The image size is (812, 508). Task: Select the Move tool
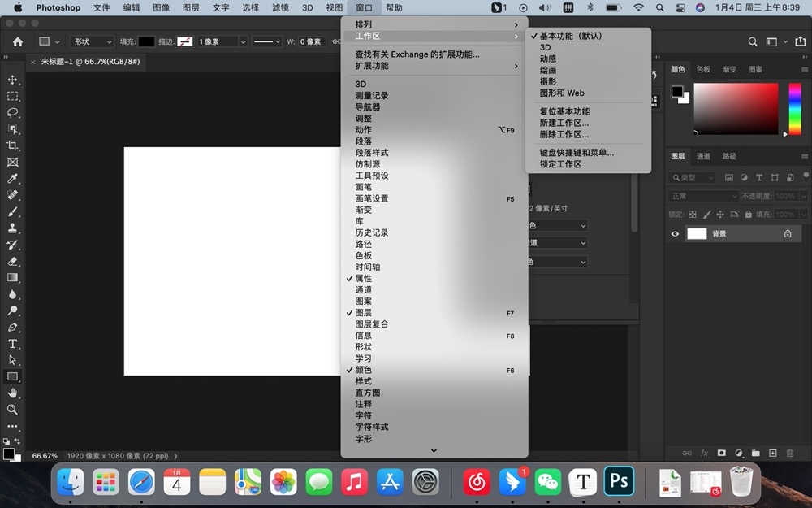click(x=12, y=80)
